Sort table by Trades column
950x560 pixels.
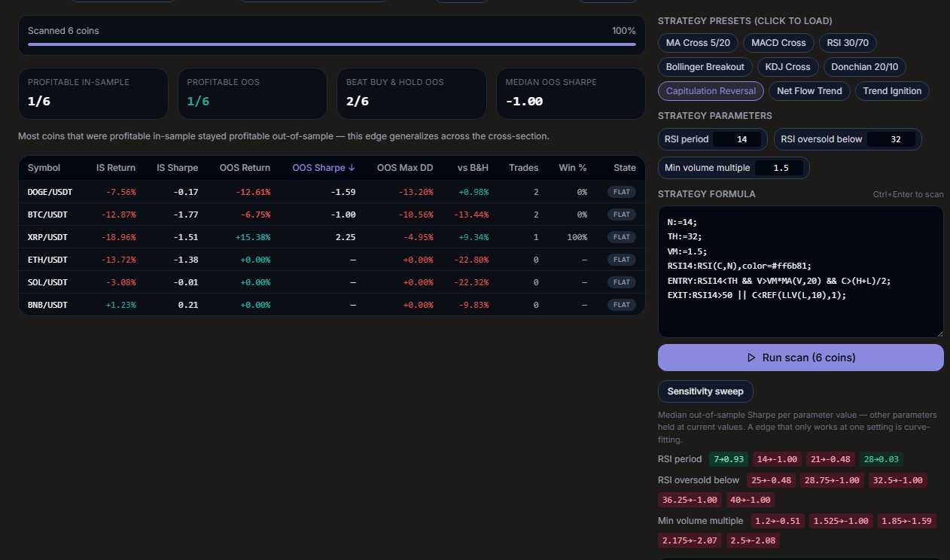click(x=523, y=168)
